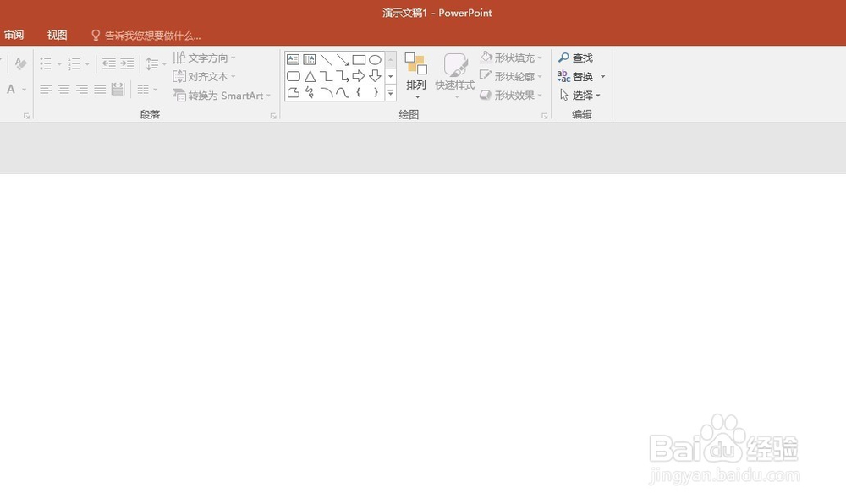846x504 pixels.
Task: Click the Clear All Formatting eraser icon
Action: pyautogui.click(x=20, y=63)
